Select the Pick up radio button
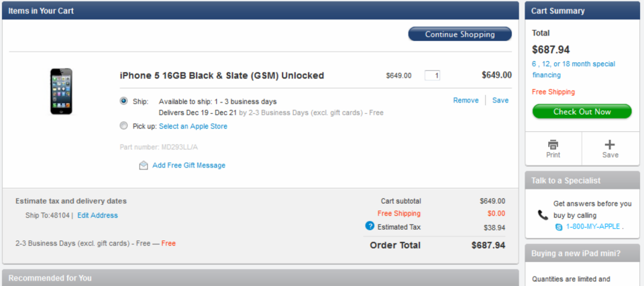Screen dimensions: 644x286 click(x=123, y=125)
